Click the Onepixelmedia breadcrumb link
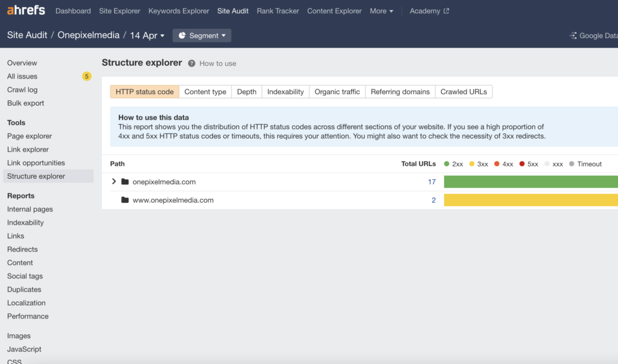Viewport: 618px width, 364px height. pyautogui.click(x=88, y=35)
